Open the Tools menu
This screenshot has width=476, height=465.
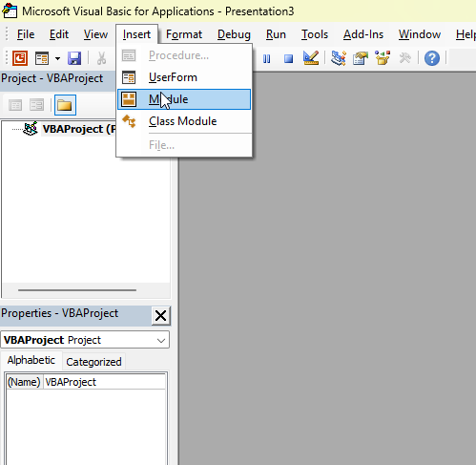315,34
